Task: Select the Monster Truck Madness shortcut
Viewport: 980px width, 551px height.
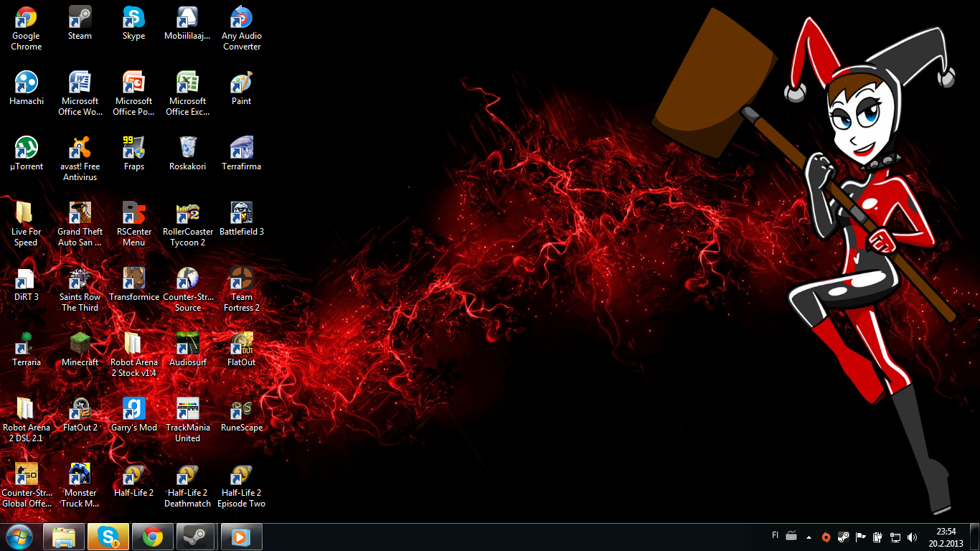Action: [x=80, y=486]
